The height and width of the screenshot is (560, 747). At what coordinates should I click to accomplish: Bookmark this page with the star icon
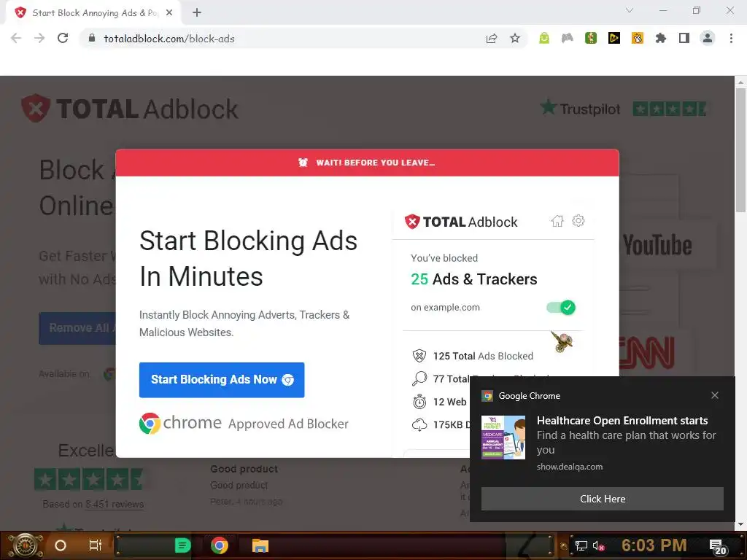515,39
